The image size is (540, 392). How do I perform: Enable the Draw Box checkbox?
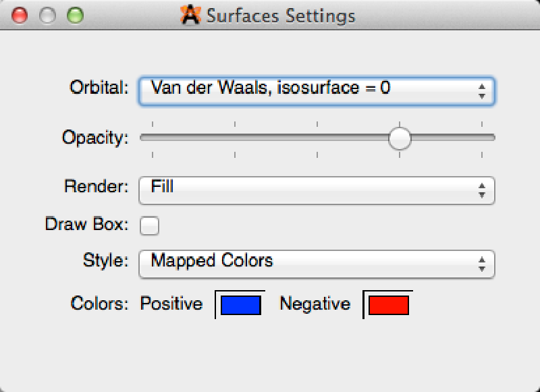pyautogui.click(x=149, y=226)
